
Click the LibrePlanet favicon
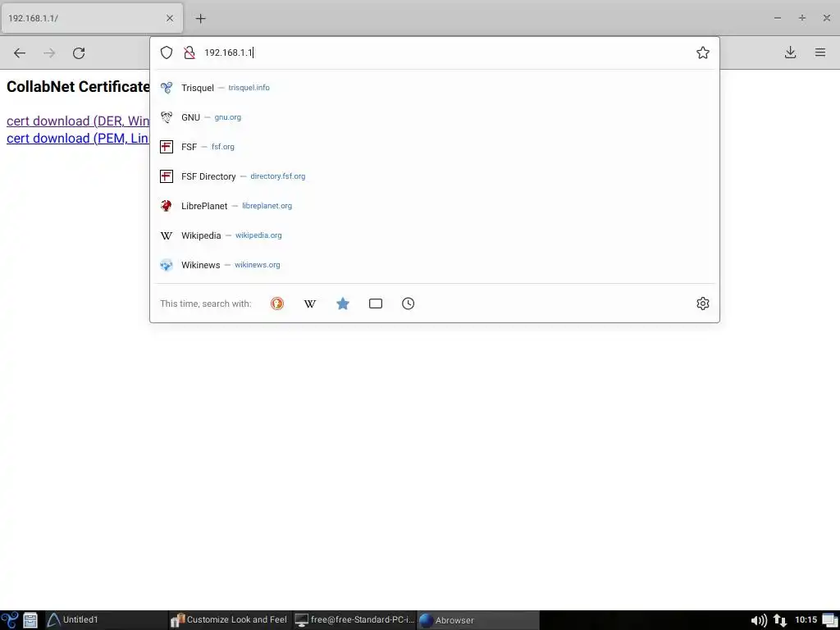coord(167,206)
